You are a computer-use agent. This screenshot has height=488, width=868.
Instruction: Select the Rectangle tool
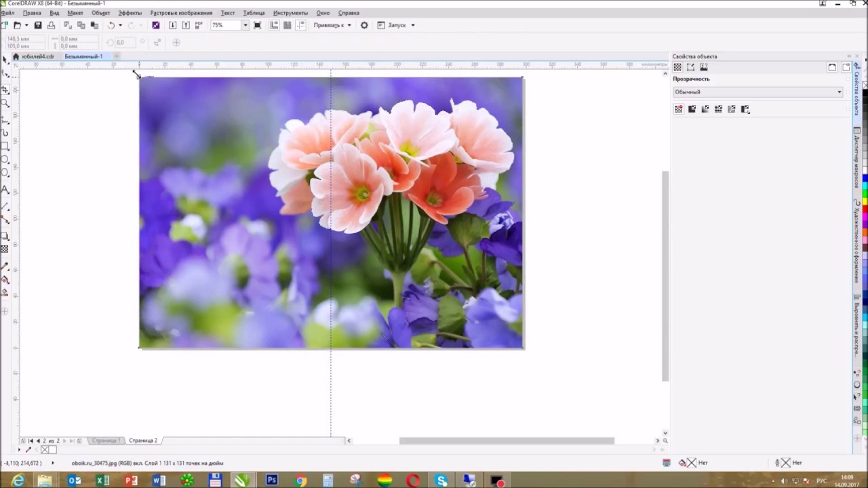click(5, 146)
